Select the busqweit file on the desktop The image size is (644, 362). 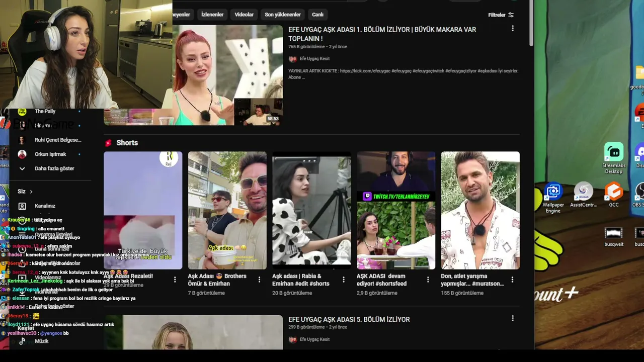pyautogui.click(x=614, y=237)
